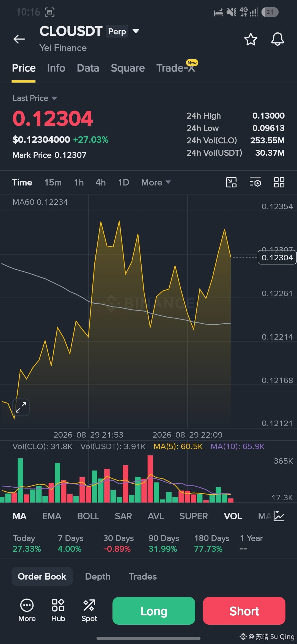Go back using the arrow icon
The width and height of the screenshot is (297, 644).
19,39
